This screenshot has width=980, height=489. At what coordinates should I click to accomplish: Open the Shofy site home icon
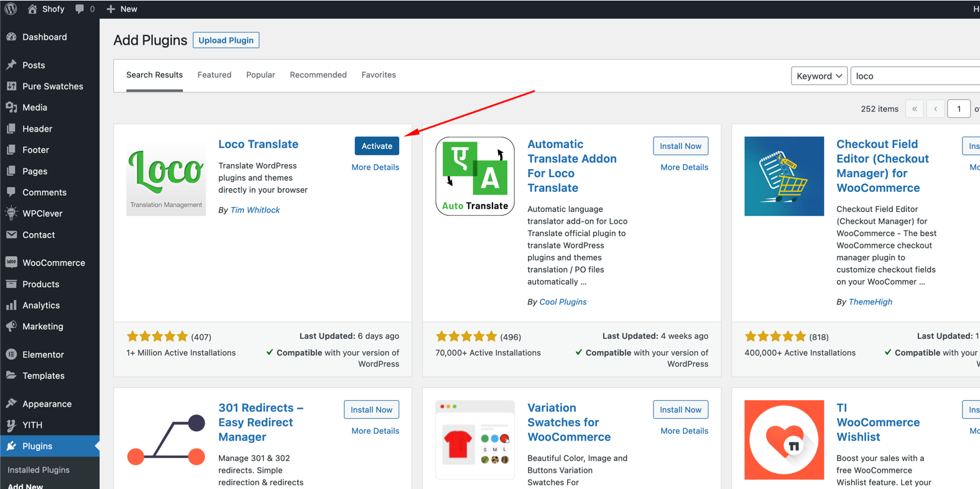coord(33,9)
